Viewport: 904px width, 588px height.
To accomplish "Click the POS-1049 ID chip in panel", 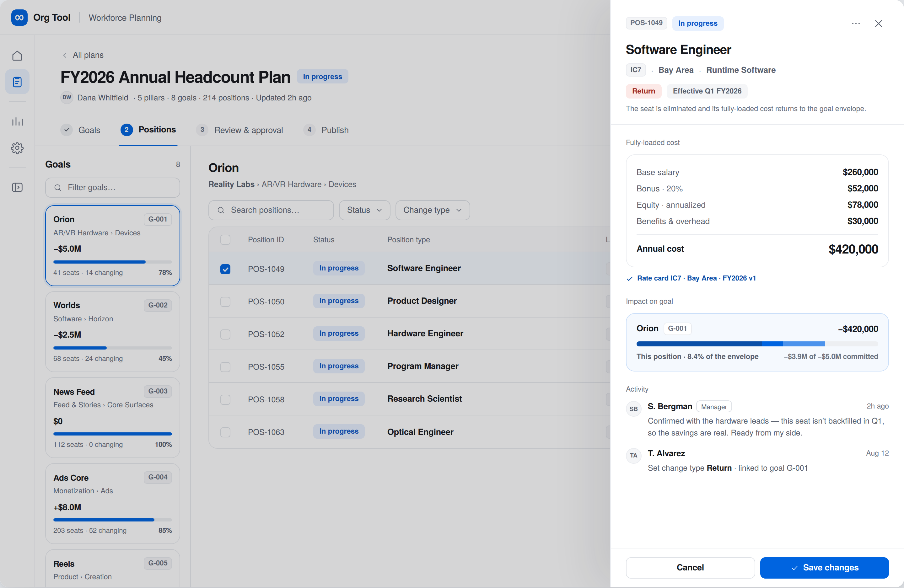I will [646, 23].
